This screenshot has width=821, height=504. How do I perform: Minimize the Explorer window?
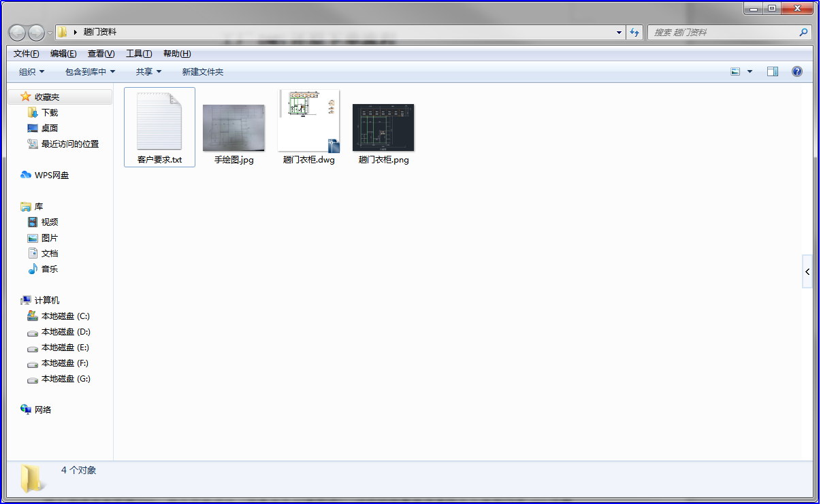click(754, 9)
